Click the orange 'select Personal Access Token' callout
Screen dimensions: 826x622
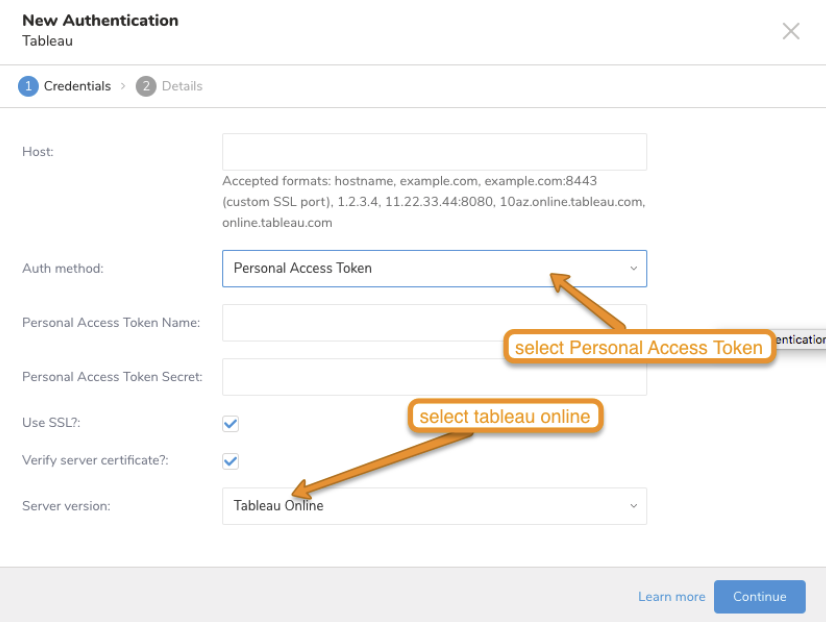pos(639,348)
